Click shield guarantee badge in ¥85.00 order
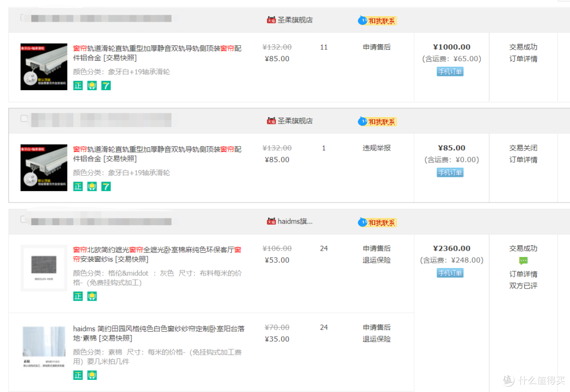Viewport: 570px width, 392px height. (x=92, y=187)
